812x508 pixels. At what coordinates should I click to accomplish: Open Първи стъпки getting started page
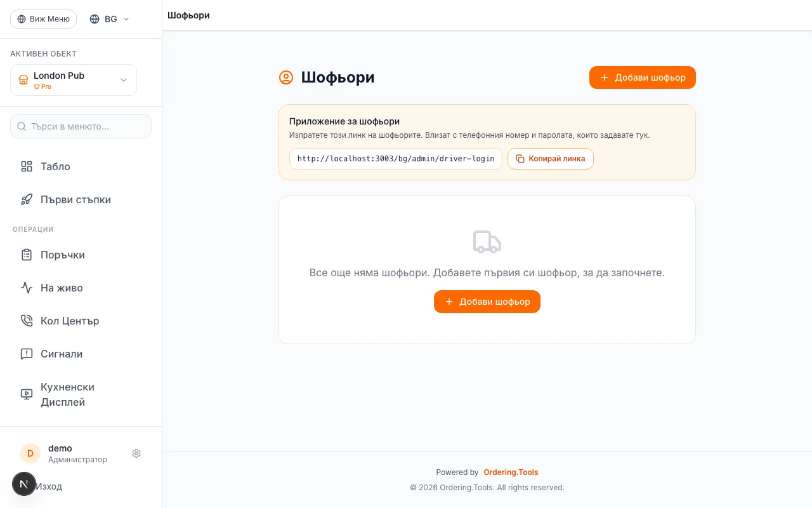[81, 199]
